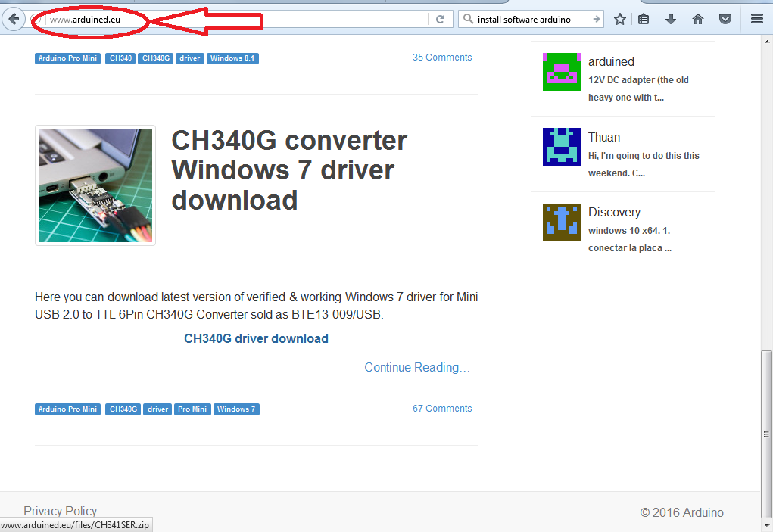Reload the current page
773x532 pixels.
click(440, 18)
